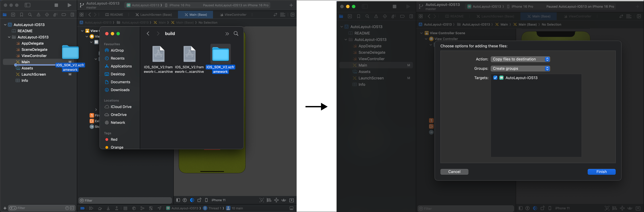Click Continue execution icon in debug bar
This screenshot has width=644, height=212.
click(x=91, y=208)
